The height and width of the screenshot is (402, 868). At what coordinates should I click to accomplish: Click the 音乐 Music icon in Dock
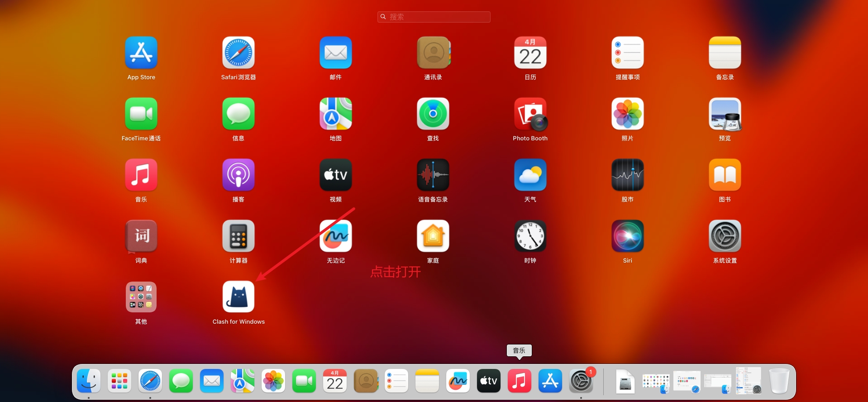519,381
